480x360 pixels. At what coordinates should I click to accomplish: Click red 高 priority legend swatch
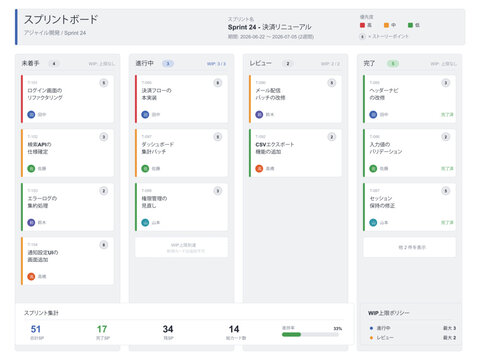362,25
